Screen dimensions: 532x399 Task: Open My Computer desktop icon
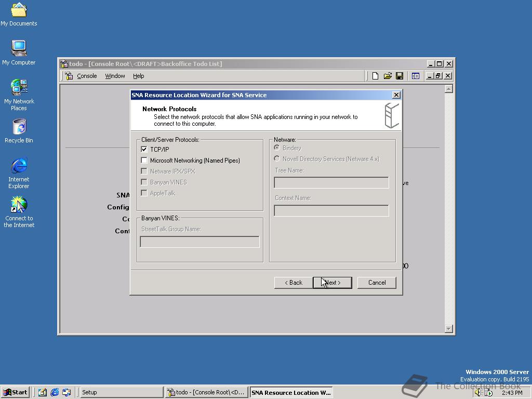[19, 52]
